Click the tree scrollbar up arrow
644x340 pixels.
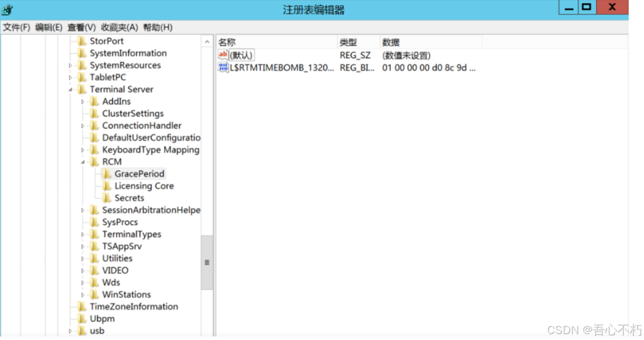coord(207,42)
